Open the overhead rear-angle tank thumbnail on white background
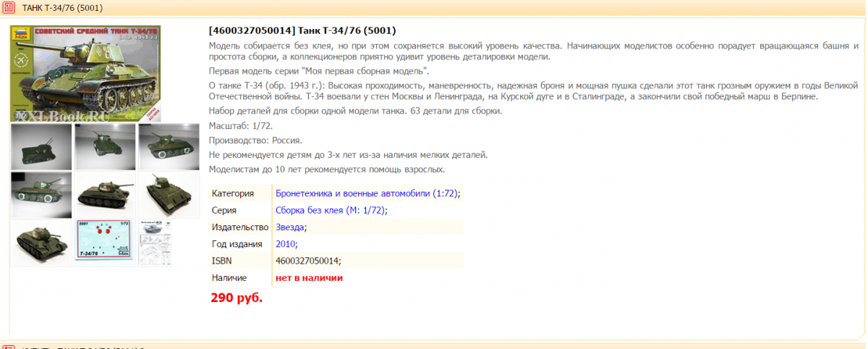This screenshot has height=349, width=868. pyautogui.click(x=169, y=195)
